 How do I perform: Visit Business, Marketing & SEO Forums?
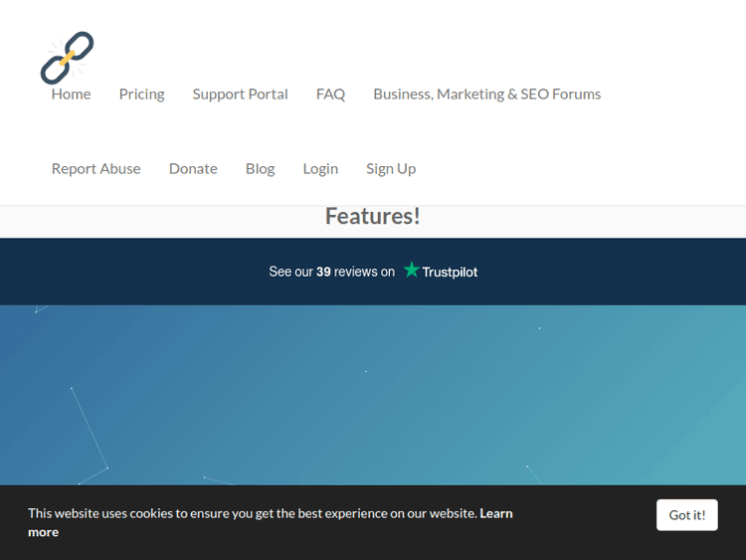pos(486,93)
